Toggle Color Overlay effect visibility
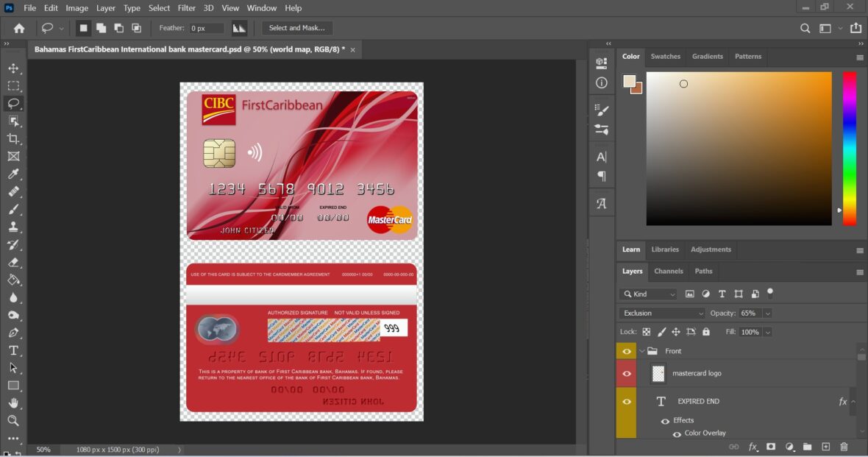 tap(677, 433)
